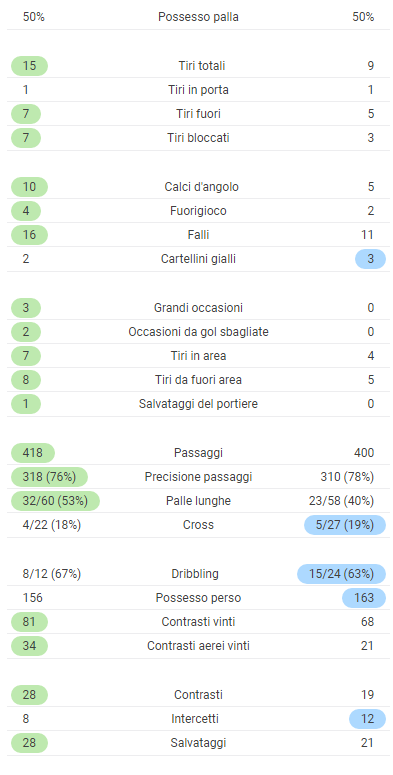The width and height of the screenshot is (393, 775).
Task: Select the green 16 Falli badge
Action: pyautogui.click(x=29, y=235)
